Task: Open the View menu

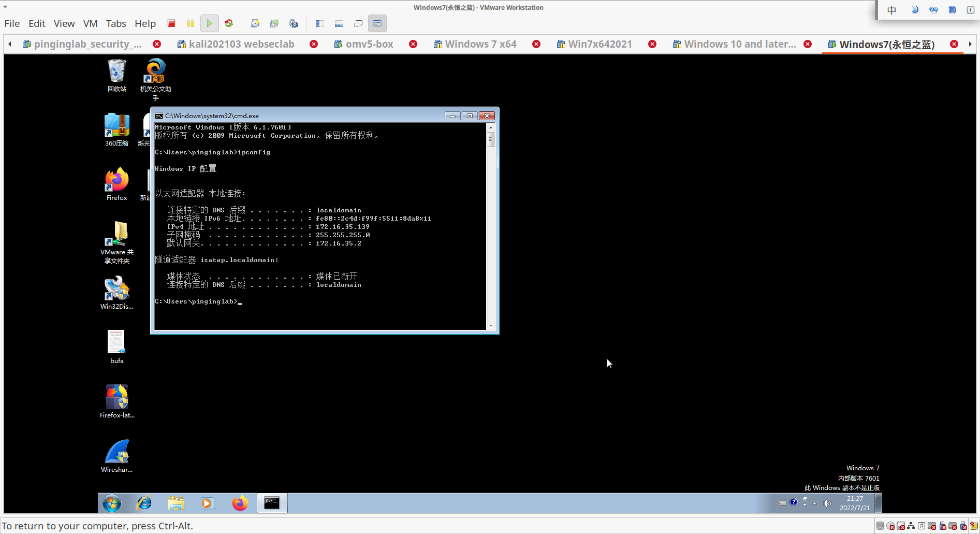Action: (x=64, y=23)
